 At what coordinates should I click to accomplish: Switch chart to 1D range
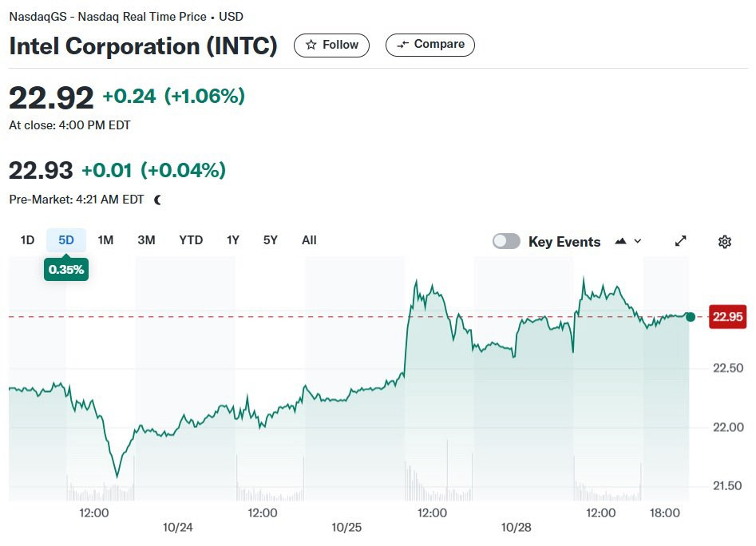point(27,240)
